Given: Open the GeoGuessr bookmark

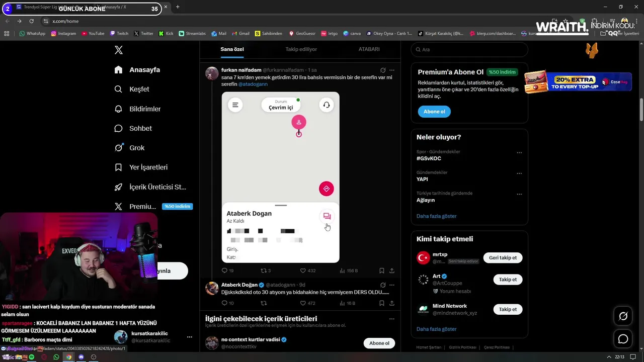Looking at the screenshot, I should pyautogui.click(x=302, y=34).
